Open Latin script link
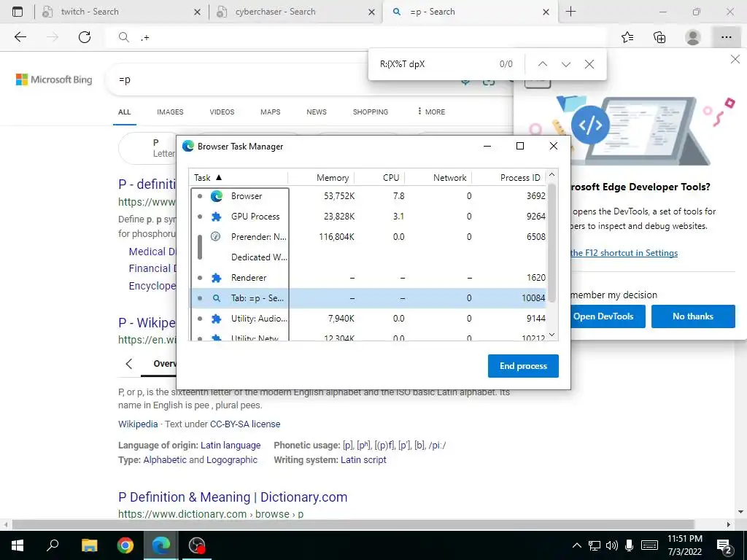This screenshot has width=747, height=560. (363, 460)
